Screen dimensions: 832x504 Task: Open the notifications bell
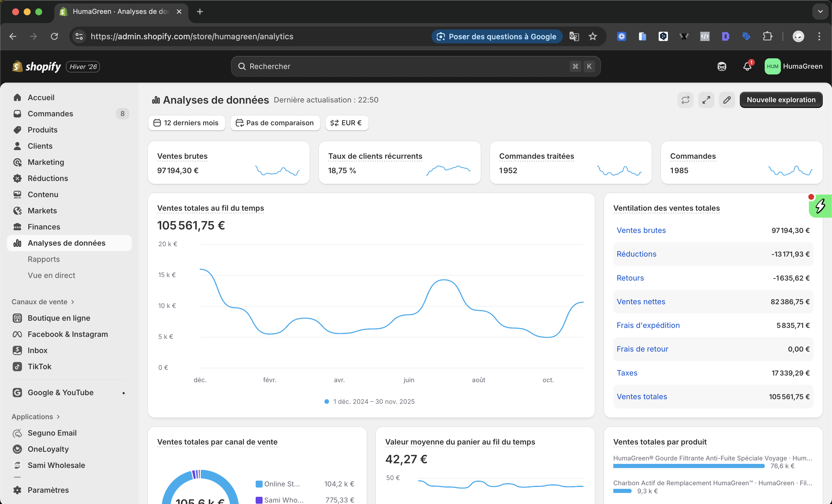(x=747, y=66)
